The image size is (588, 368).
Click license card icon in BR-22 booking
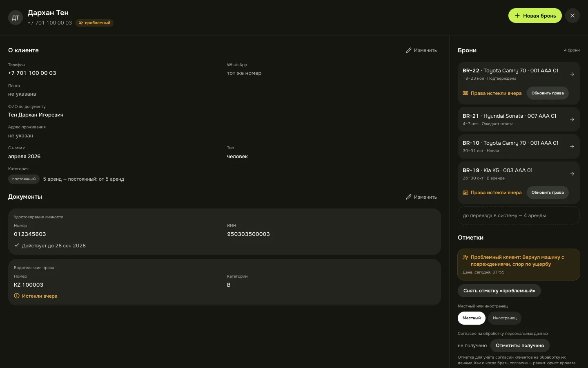pos(465,93)
